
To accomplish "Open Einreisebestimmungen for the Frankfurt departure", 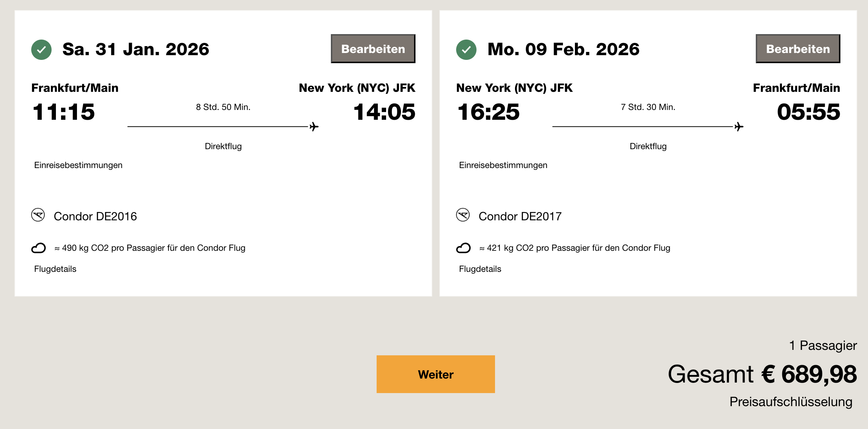I will click(78, 165).
